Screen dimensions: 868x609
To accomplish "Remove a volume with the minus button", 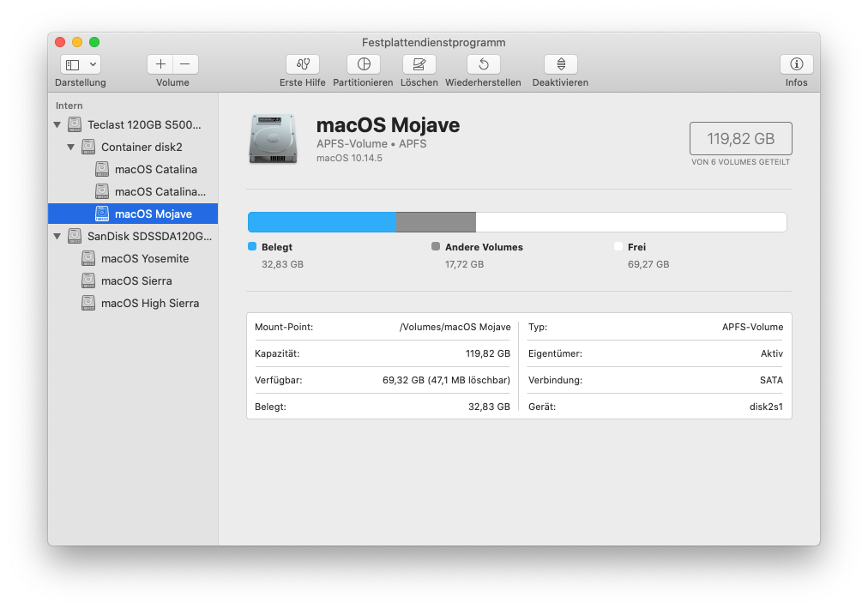I will click(x=185, y=64).
